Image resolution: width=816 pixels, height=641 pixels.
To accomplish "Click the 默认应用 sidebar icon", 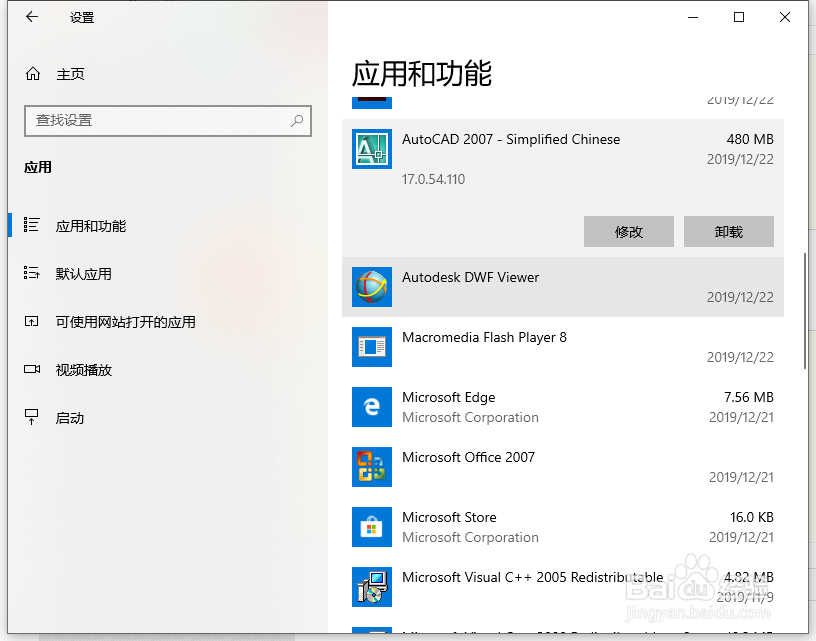I will (x=31, y=273).
